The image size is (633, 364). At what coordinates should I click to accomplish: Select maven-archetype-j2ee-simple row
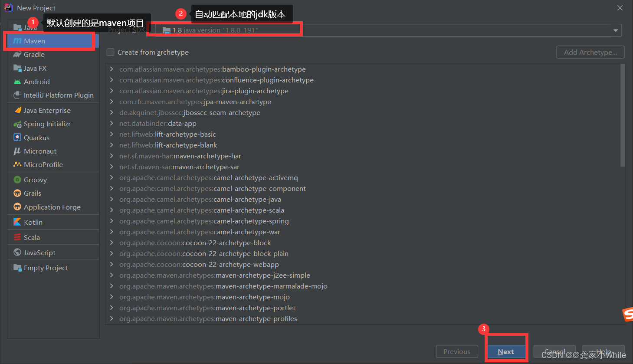(x=363, y=275)
